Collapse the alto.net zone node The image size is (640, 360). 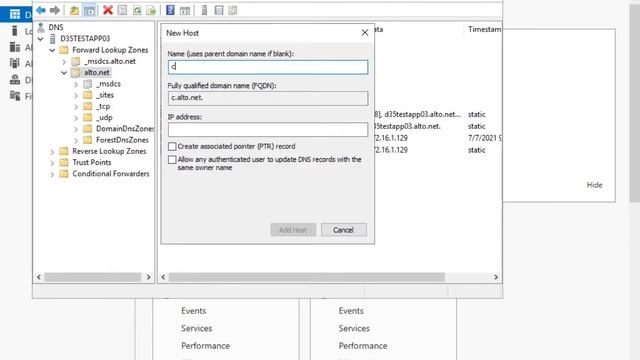[64, 73]
